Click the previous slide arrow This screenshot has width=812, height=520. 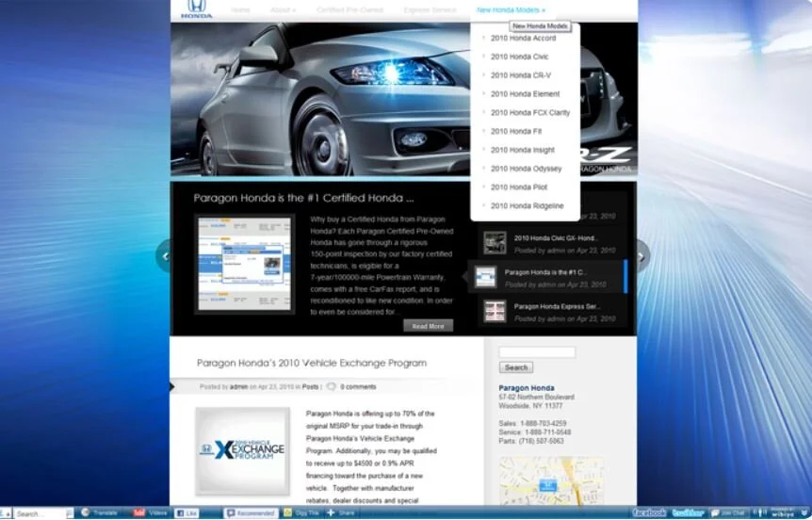(x=164, y=256)
